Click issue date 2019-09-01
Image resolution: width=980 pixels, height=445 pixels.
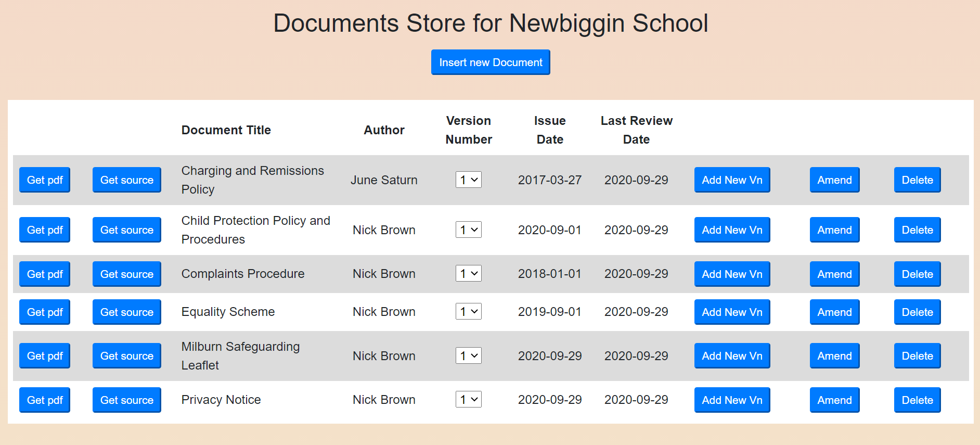coord(550,312)
